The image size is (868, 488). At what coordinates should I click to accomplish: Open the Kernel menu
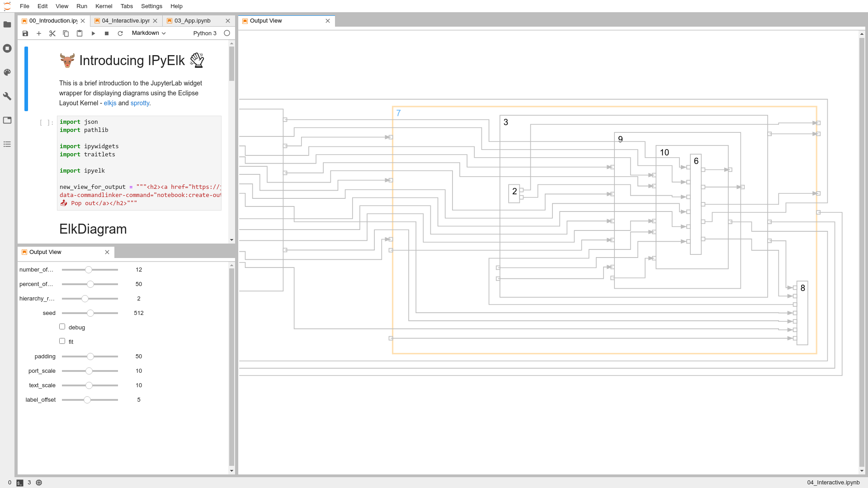tap(104, 6)
